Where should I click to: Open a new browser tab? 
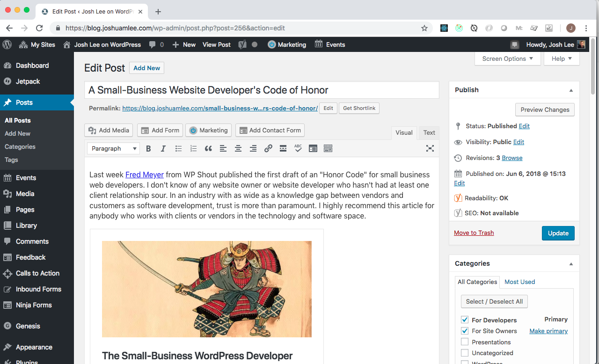[158, 12]
